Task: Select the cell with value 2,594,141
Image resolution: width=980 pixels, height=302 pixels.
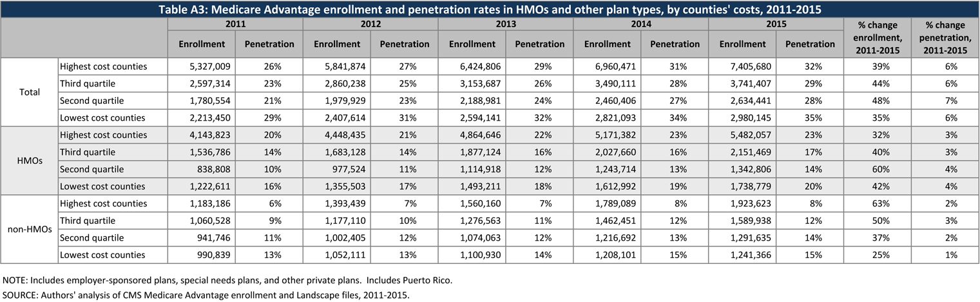Action: pyautogui.click(x=472, y=118)
